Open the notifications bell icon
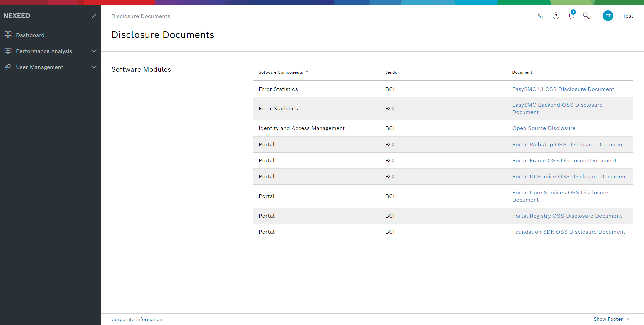Screen dimensions: 644x325 (x=571, y=16)
